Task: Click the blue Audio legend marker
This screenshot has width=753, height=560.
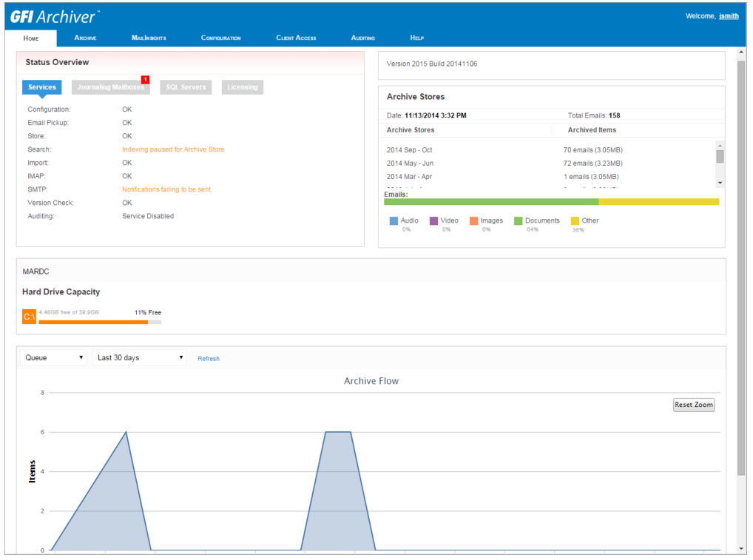Action: click(394, 220)
